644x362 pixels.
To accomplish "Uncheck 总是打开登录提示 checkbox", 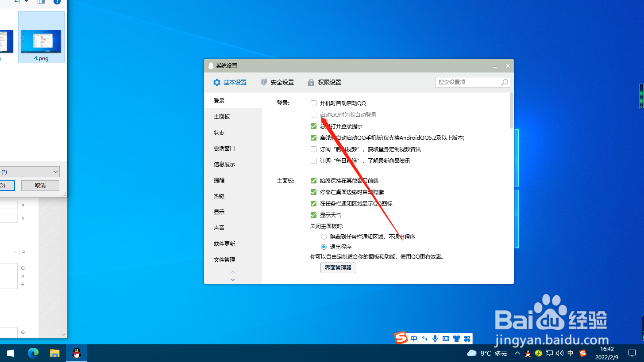I will click(313, 126).
